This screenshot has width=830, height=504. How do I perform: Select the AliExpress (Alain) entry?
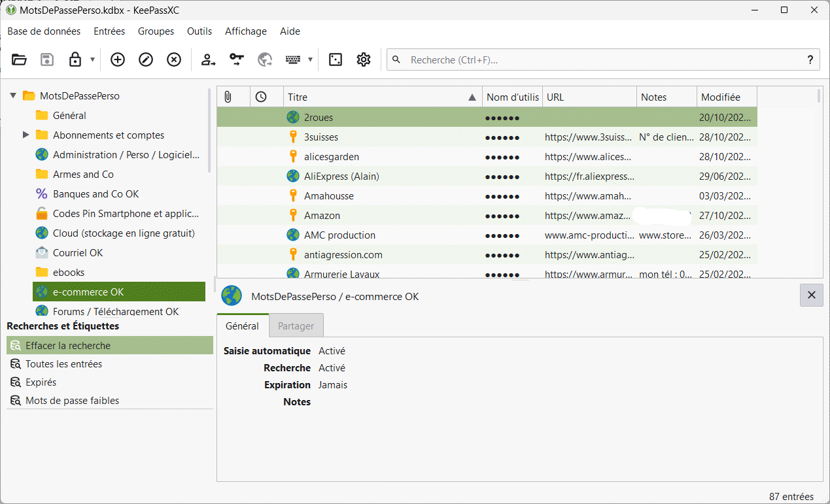click(x=487, y=176)
